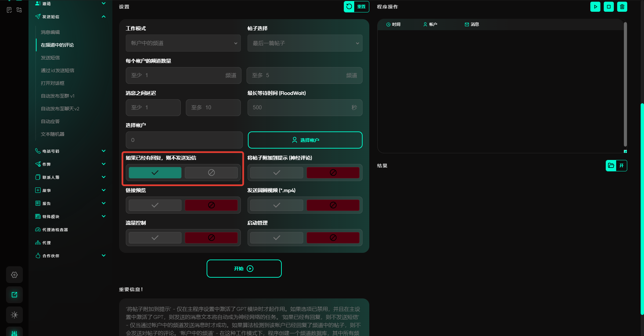Click the trash icon to clear log

[622, 7]
